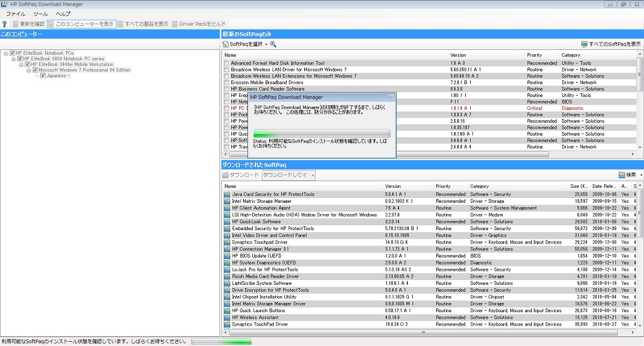Click icon of Java Card Security for HP ProtectTools
This screenshot has width=644, height=346.
click(x=227, y=194)
